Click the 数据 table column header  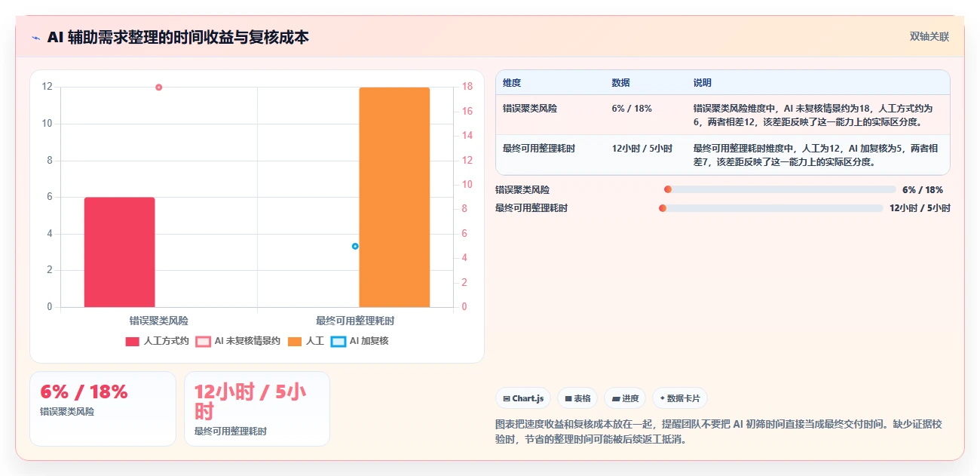621,83
